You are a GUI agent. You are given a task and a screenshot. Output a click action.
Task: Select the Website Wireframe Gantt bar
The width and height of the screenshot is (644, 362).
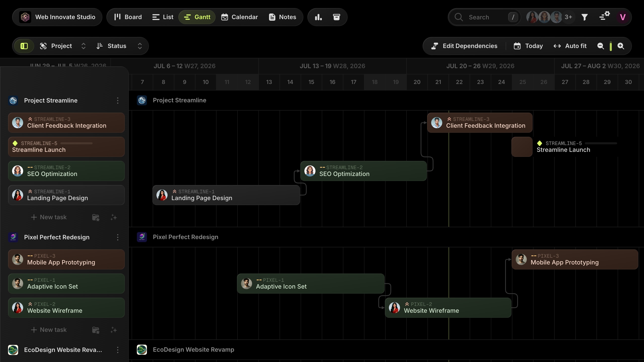click(448, 308)
